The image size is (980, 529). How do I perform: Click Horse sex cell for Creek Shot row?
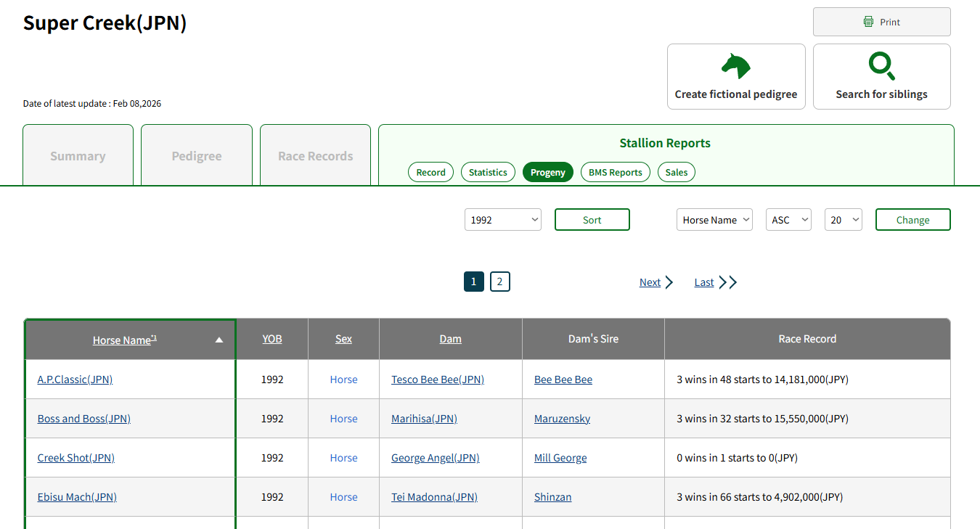(343, 458)
